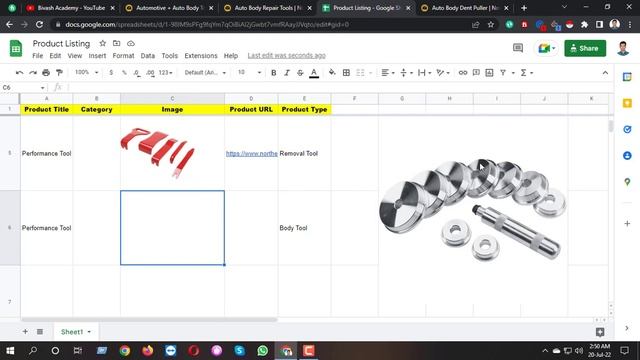Star the Product Listing document
The width and height of the screenshot is (640, 360).
[x=102, y=43]
